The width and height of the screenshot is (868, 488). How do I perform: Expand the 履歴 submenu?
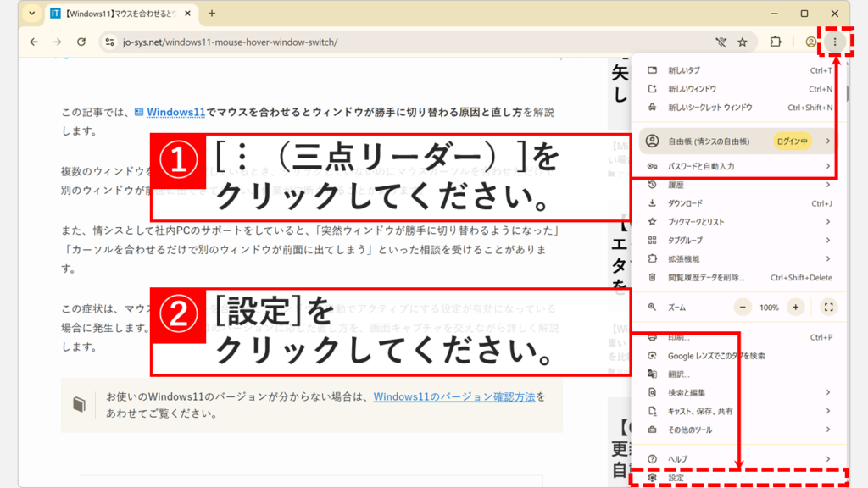740,185
